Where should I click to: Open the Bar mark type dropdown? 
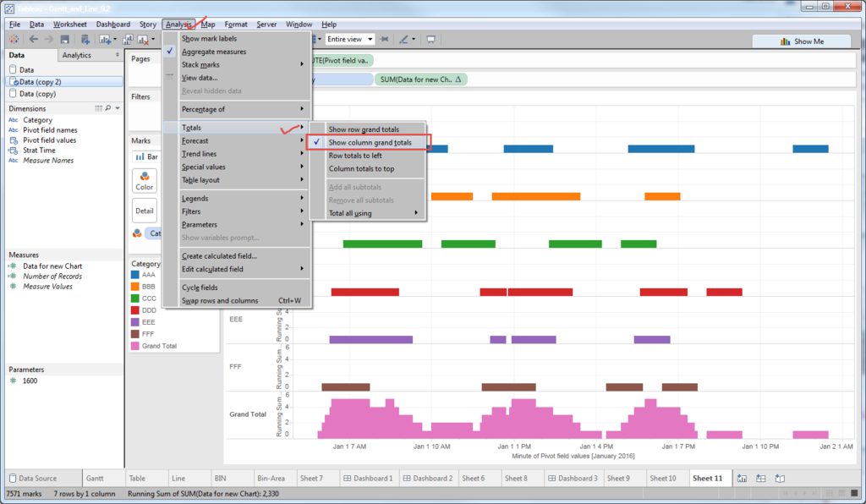pos(147,156)
